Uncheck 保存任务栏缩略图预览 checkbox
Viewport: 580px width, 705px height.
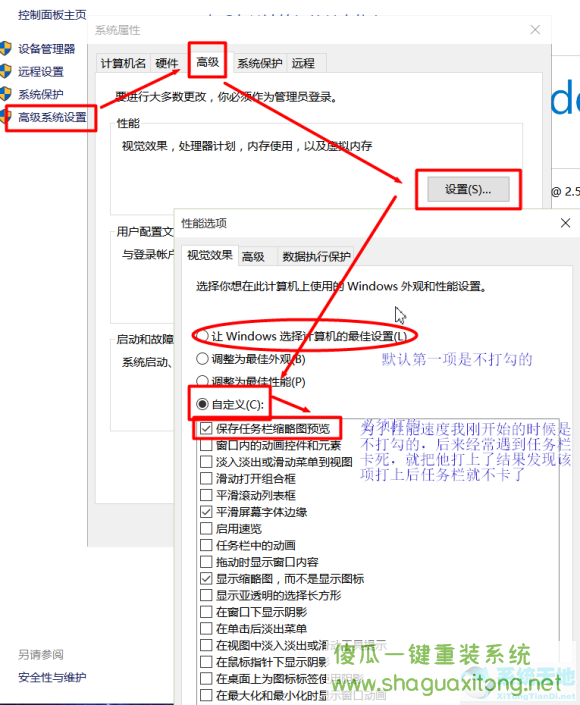tap(206, 428)
